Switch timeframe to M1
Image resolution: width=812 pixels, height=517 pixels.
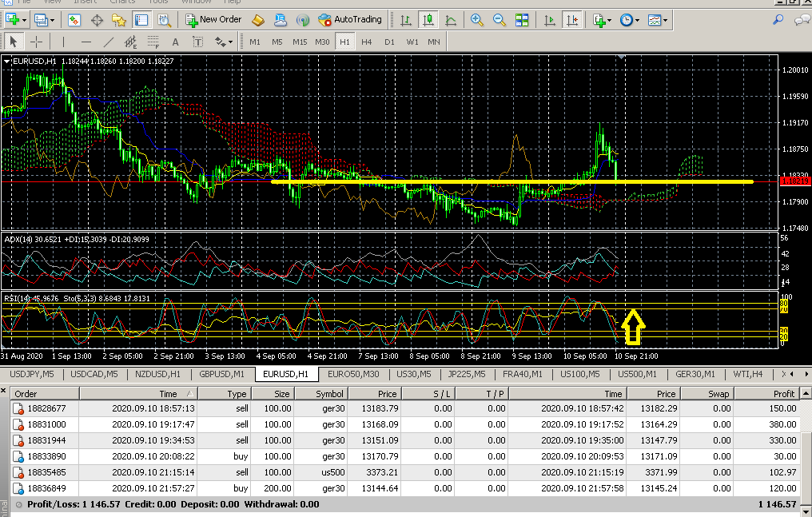(x=255, y=42)
